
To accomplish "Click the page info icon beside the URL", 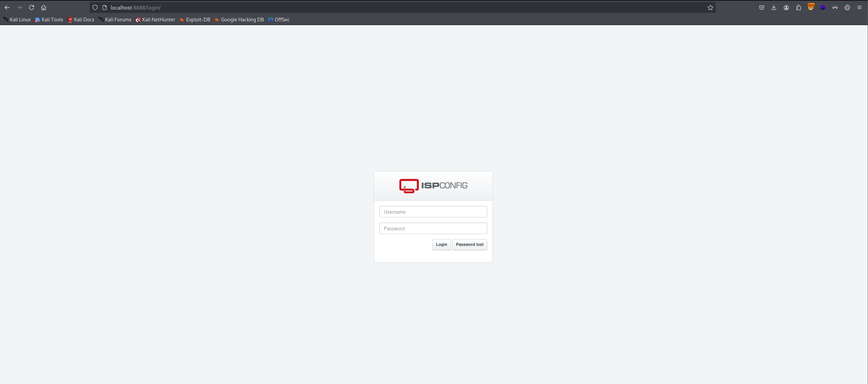I will [x=105, y=7].
